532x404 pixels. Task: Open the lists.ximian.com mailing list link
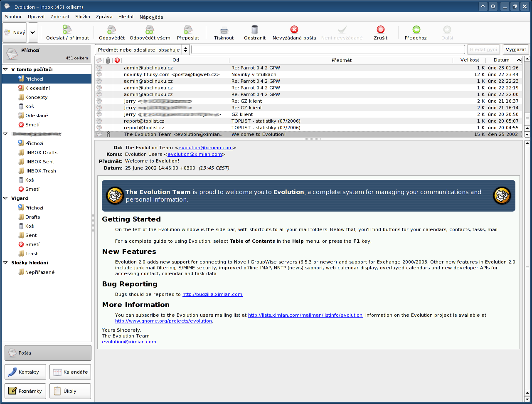click(305, 315)
